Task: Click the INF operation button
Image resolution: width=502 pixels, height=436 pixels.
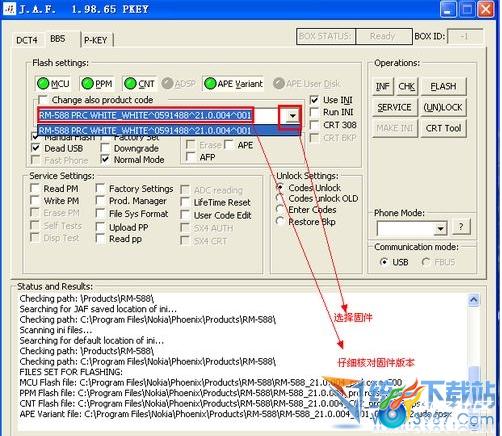Action: tap(383, 86)
